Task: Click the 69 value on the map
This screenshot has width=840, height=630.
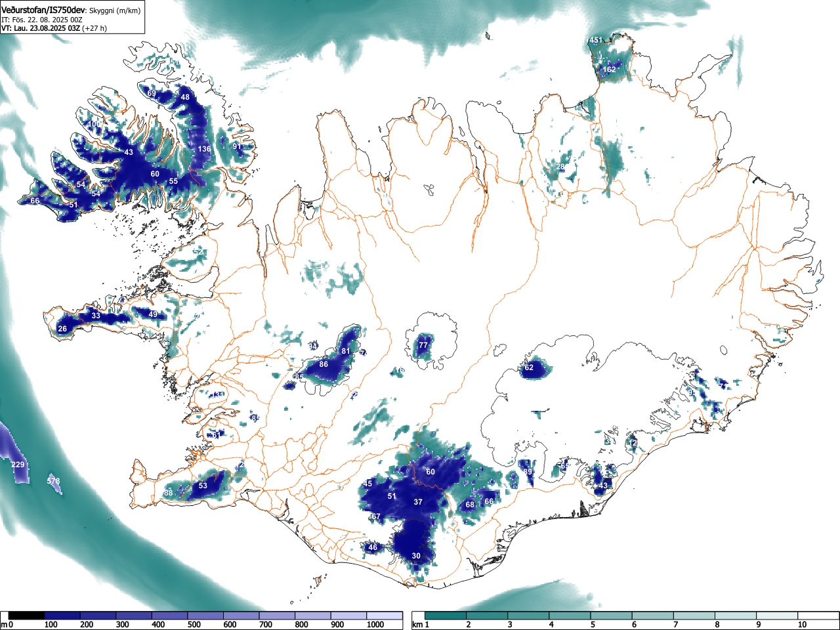Action: 152,94
